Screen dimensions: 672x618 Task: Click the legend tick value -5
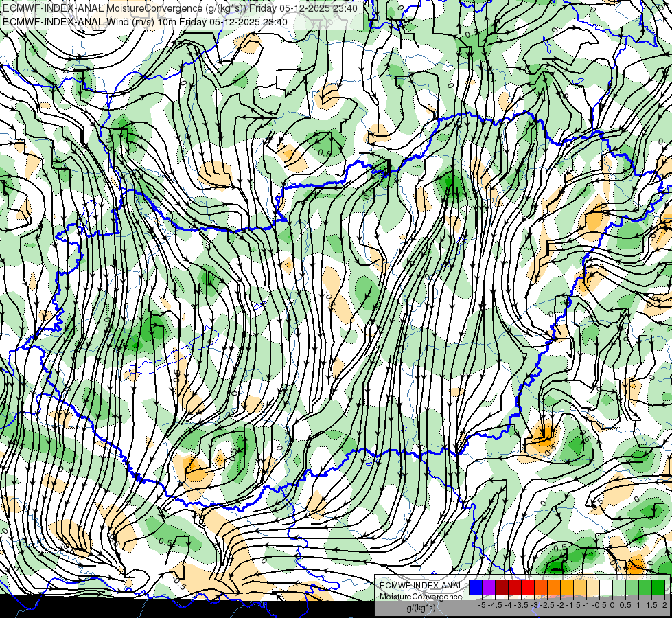[x=482, y=605]
